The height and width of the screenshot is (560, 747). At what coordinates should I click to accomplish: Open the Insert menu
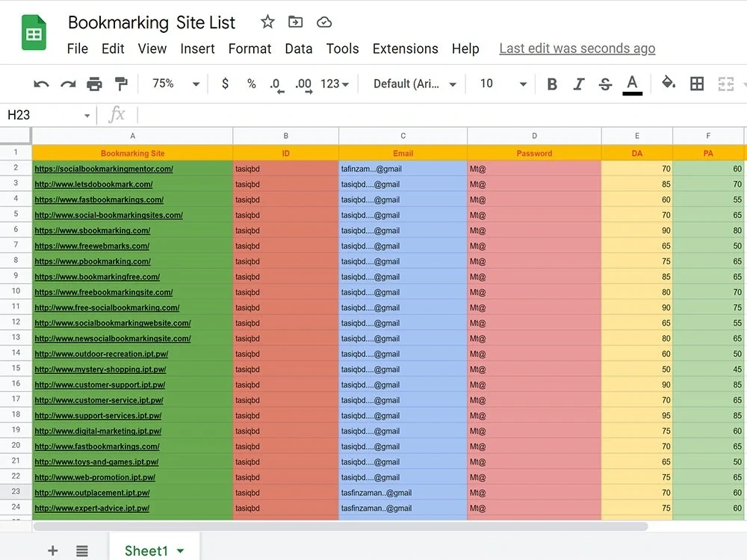click(x=197, y=49)
